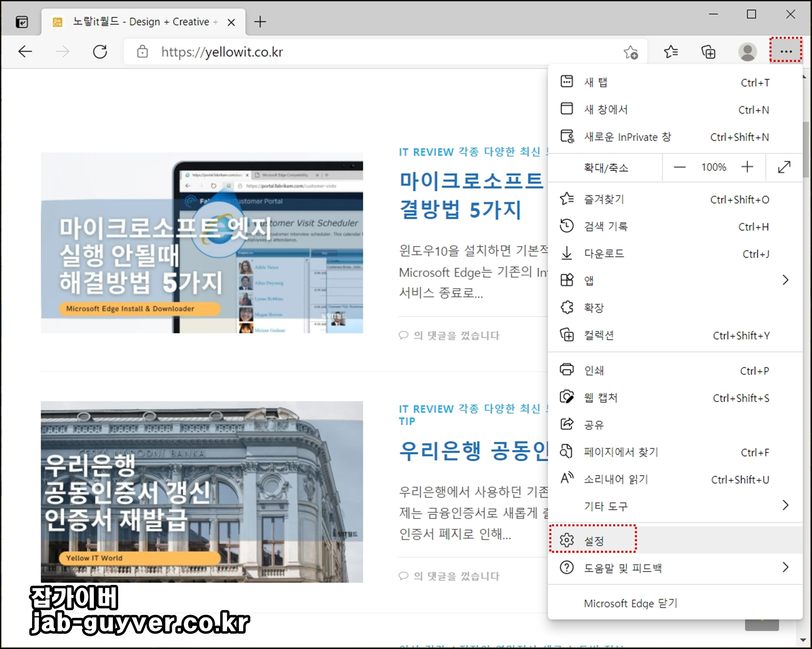Open the 마이크로소프트 article headline link
Viewport: 812px width, 649px height.
(x=473, y=195)
